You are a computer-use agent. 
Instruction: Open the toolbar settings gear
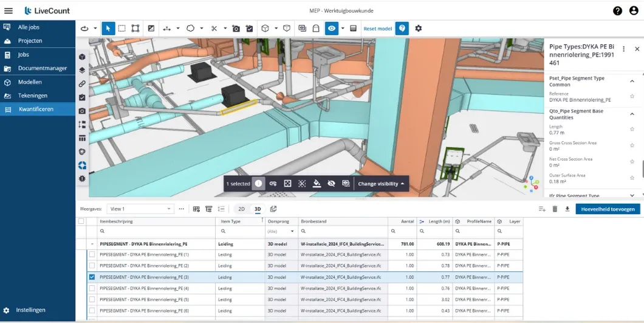[418, 29]
